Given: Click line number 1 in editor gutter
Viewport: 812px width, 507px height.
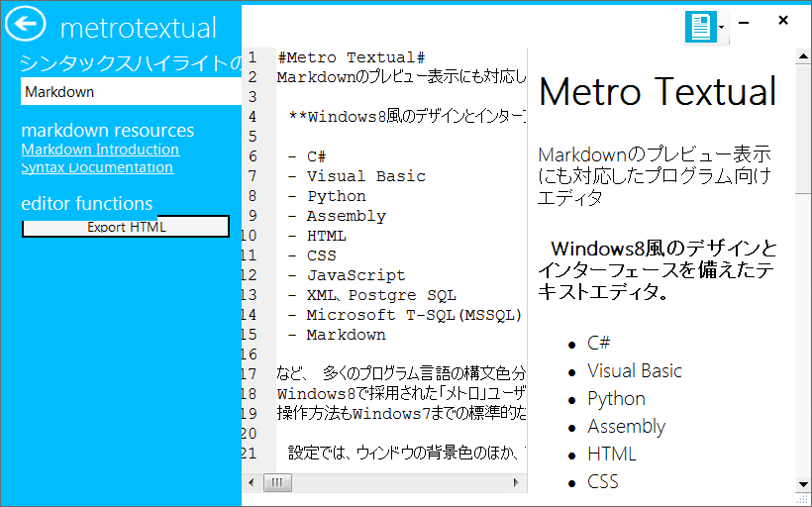Looking at the screenshot, I should (x=253, y=57).
